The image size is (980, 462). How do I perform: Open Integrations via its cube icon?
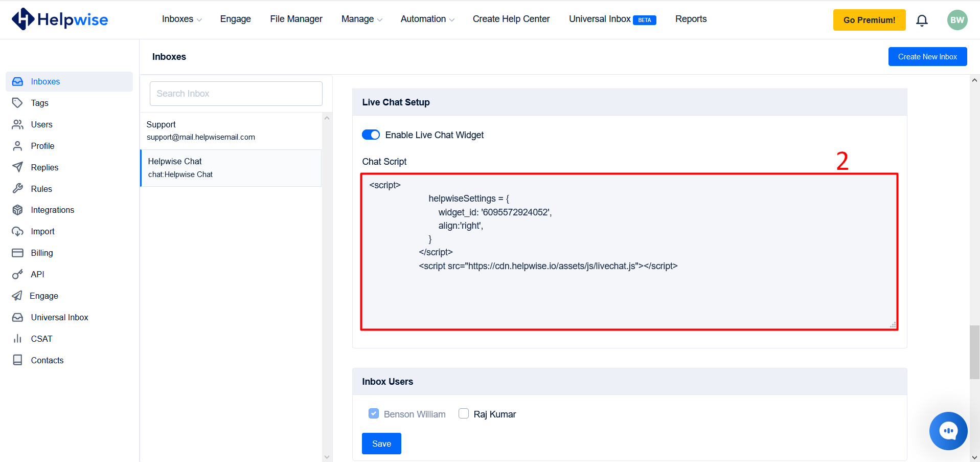(17, 210)
